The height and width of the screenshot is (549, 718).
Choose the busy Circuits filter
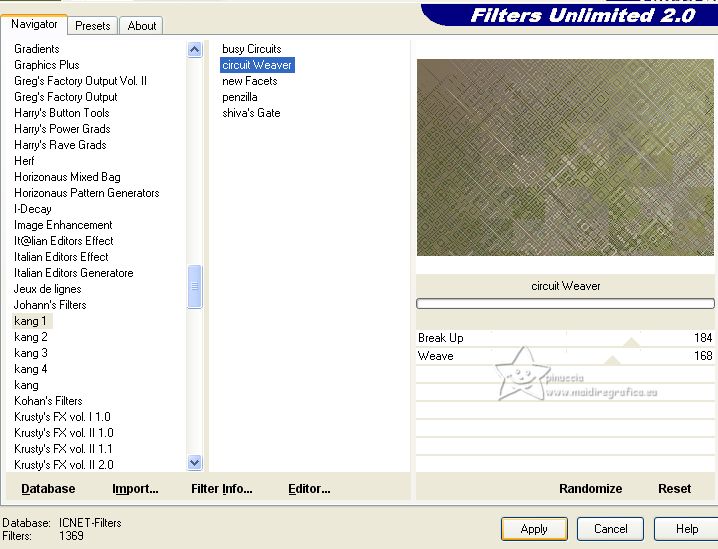click(251, 49)
